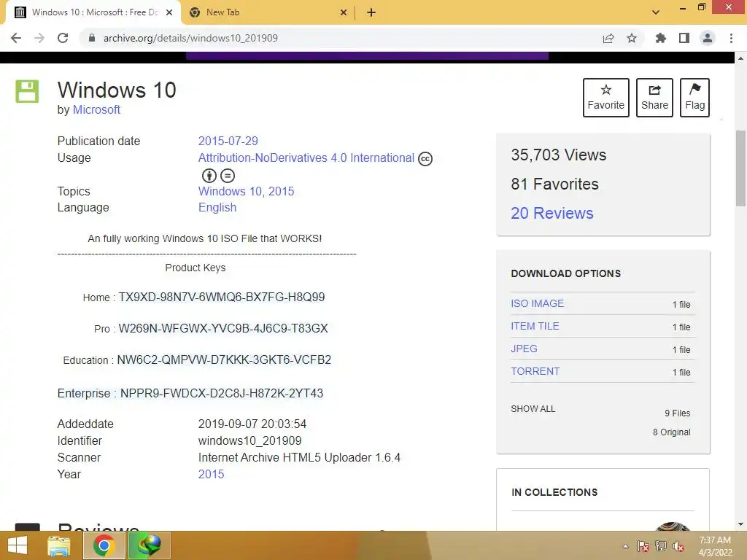Click the Year 2015 link
This screenshot has height=560, width=747.
[211, 474]
